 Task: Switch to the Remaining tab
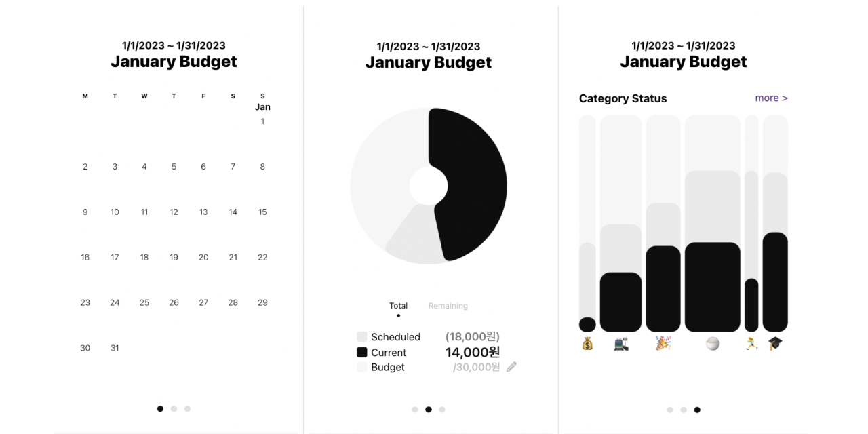pos(448,305)
